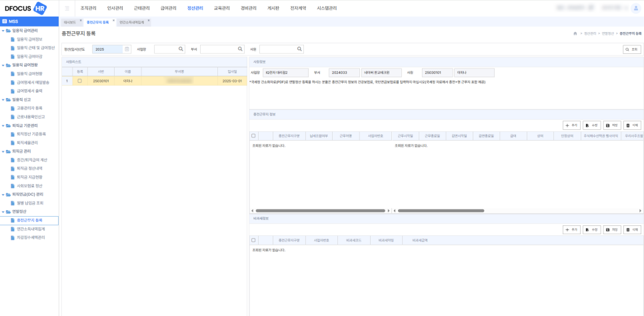This screenshot has width=644, height=316.
Task: Check the 등록 checkbox for employee 25030101
Action: tap(80, 81)
